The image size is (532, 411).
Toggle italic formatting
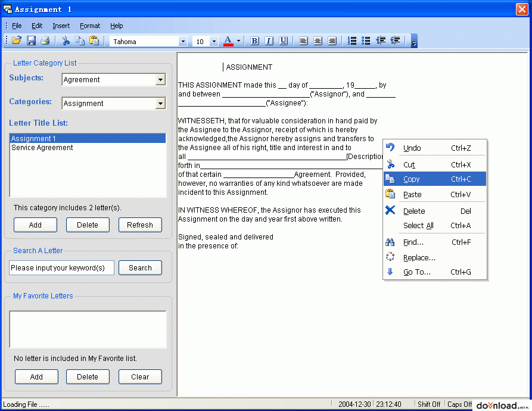click(x=269, y=41)
